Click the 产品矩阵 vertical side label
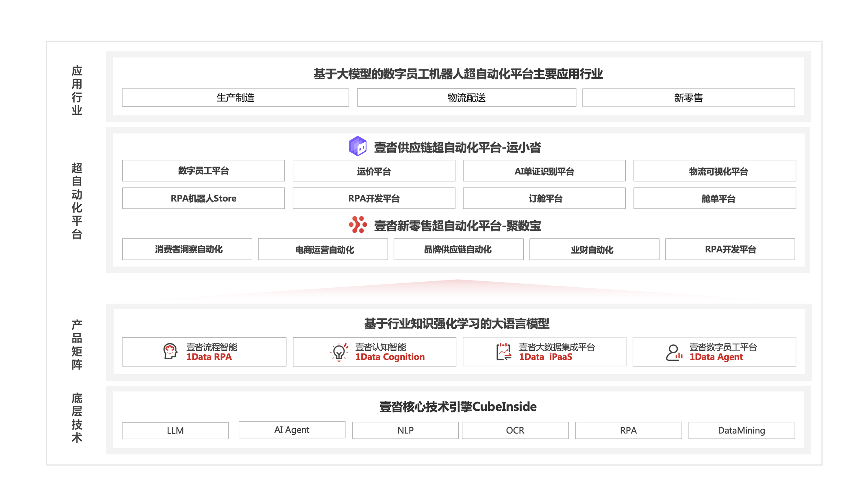867x504 pixels. coord(77,345)
